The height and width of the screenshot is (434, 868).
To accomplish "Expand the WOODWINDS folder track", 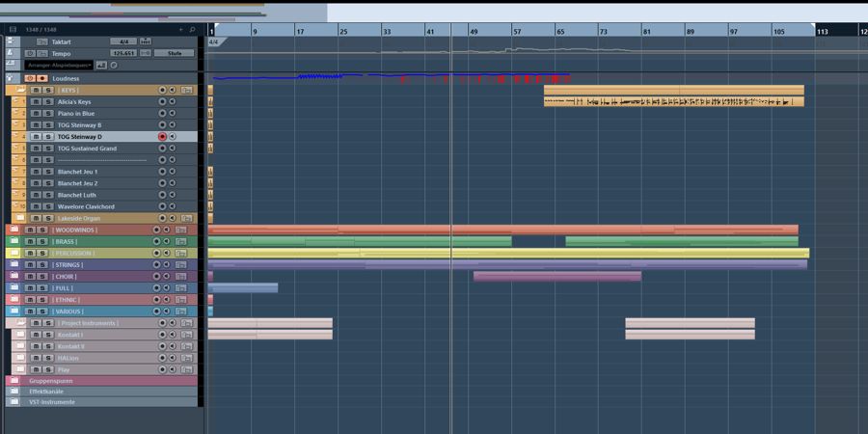I will tap(14, 231).
